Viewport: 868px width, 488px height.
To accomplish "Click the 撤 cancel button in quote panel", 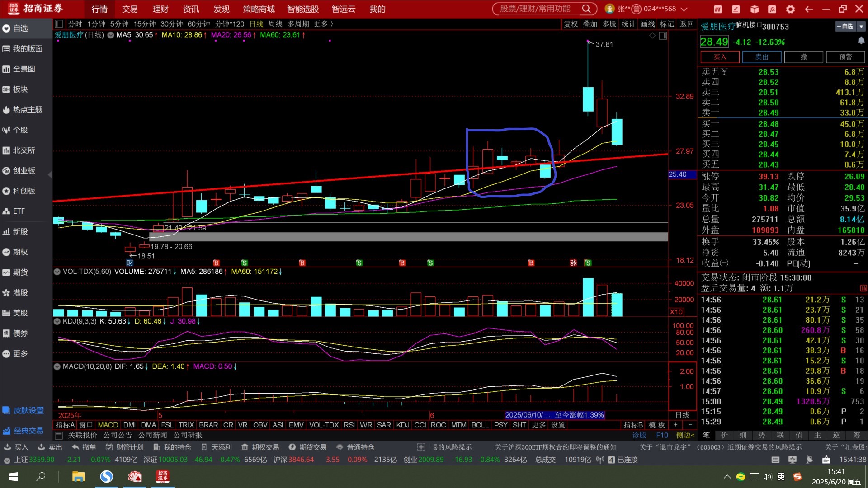I will coord(804,57).
